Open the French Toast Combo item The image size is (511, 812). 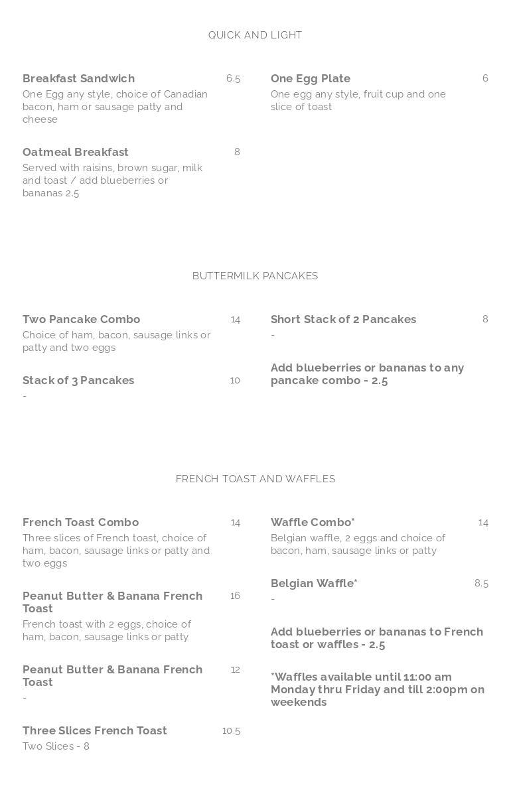click(x=80, y=522)
